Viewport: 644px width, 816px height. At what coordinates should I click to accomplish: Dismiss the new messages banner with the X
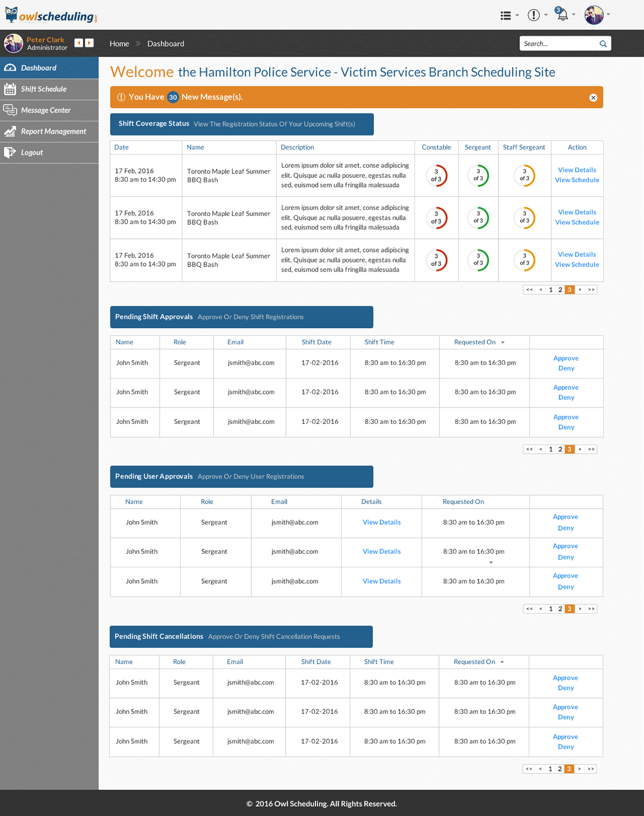[593, 97]
